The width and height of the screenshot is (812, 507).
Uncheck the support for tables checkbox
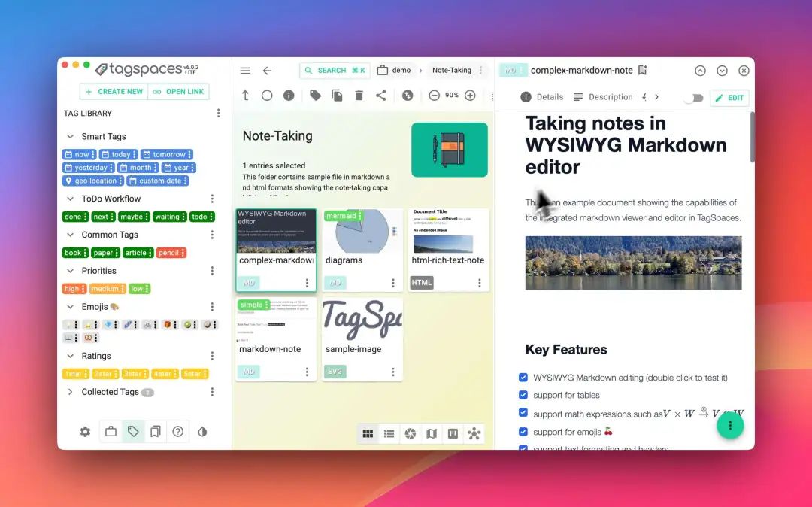523,395
